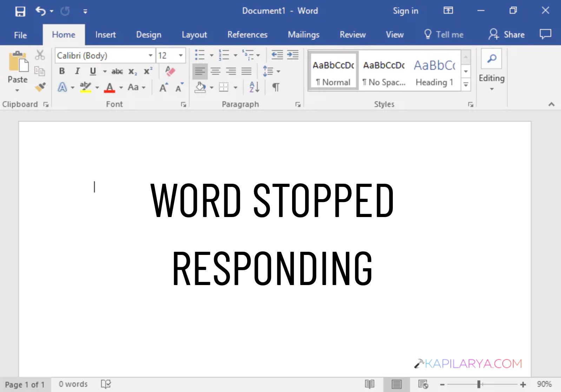The width and height of the screenshot is (561, 392).
Task: Switch to the Layout tab
Action: tap(194, 35)
